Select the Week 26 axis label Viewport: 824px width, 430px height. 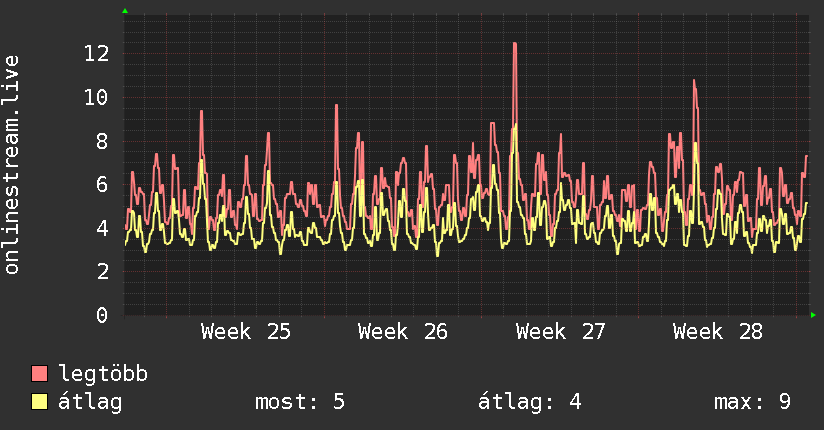click(403, 332)
